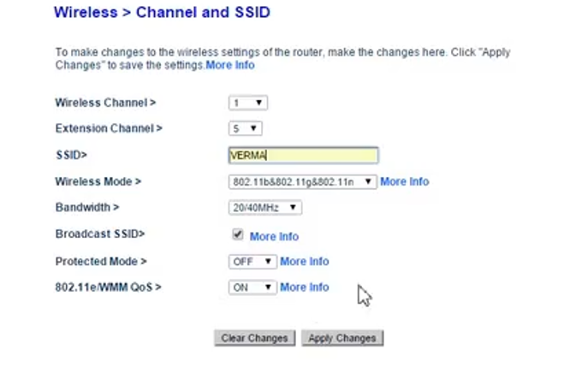Open the Wireless Channel dropdown
Screen dimensions: 588x373
tap(248, 103)
